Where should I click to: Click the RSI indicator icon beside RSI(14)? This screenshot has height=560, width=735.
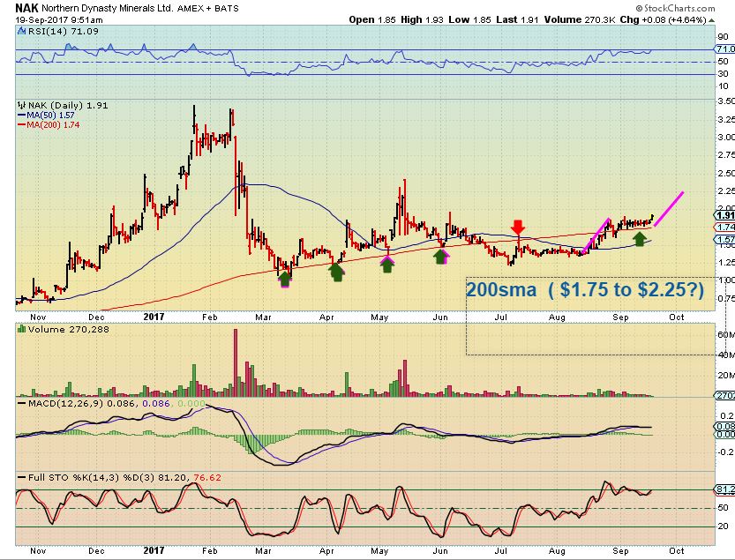coord(21,32)
